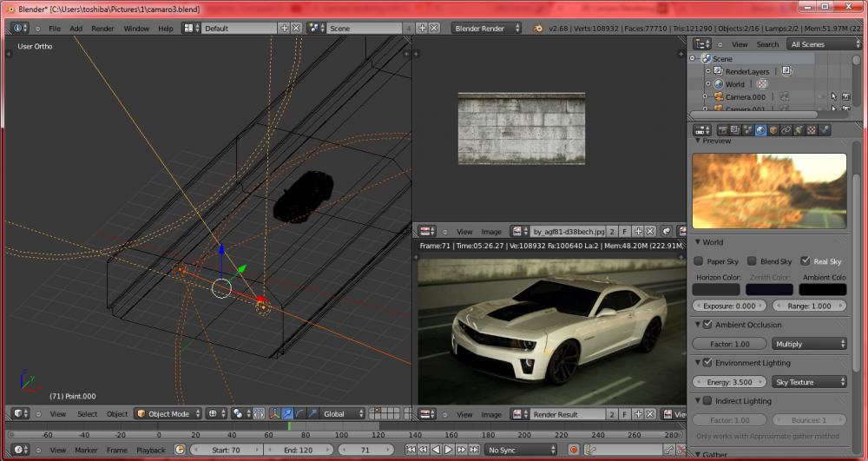Open the Select menu in 3D view

[87, 413]
